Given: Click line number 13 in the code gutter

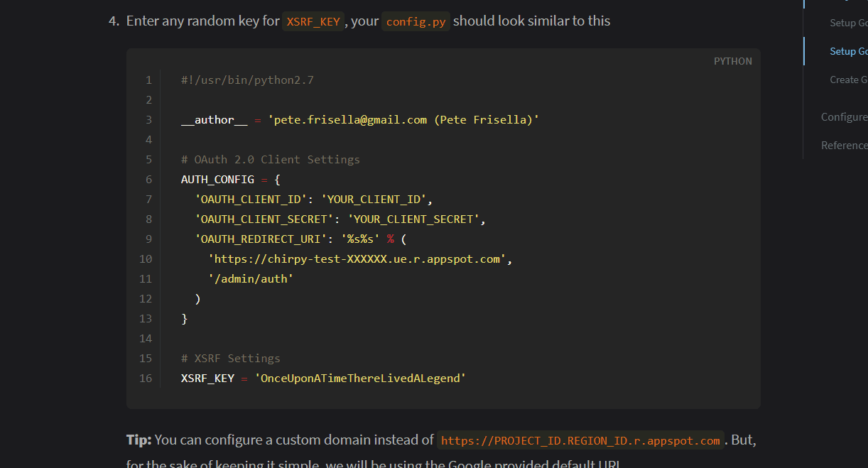Looking at the screenshot, I should point(146,319).
